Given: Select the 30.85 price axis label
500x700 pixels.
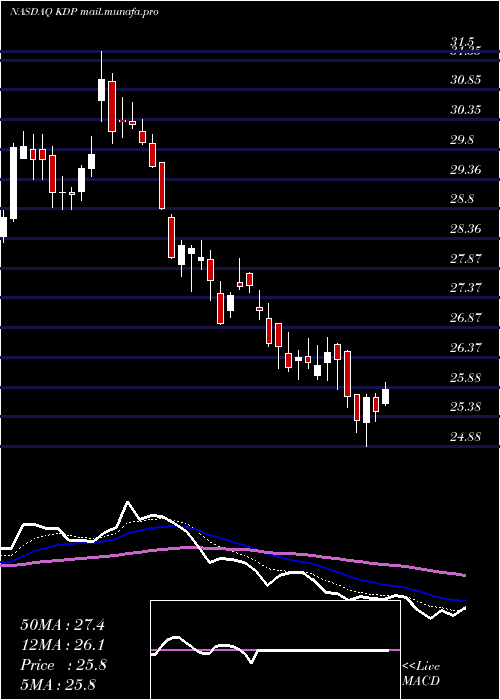Looking at the screenshot, I should click(x=466, y=80).
